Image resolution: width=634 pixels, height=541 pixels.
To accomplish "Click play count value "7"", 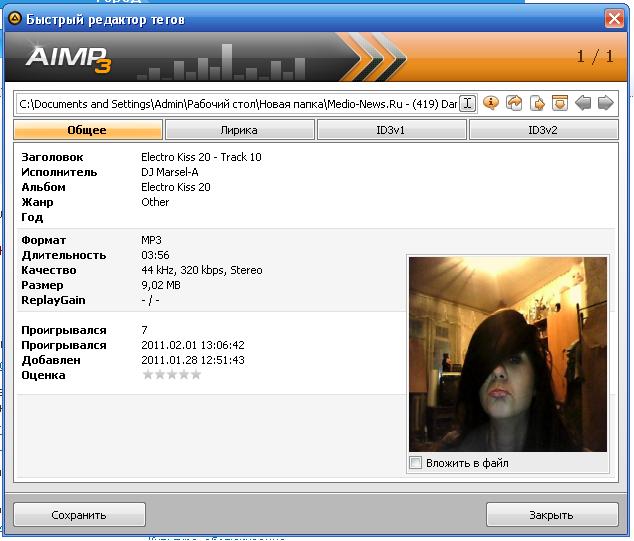I will tap(144, 330).
